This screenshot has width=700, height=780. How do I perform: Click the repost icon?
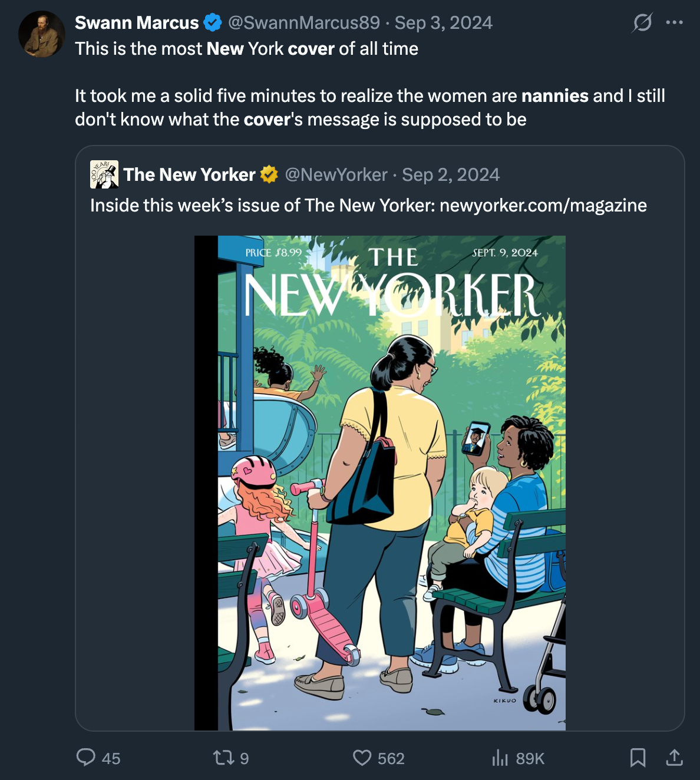click(x=222, y=758)
